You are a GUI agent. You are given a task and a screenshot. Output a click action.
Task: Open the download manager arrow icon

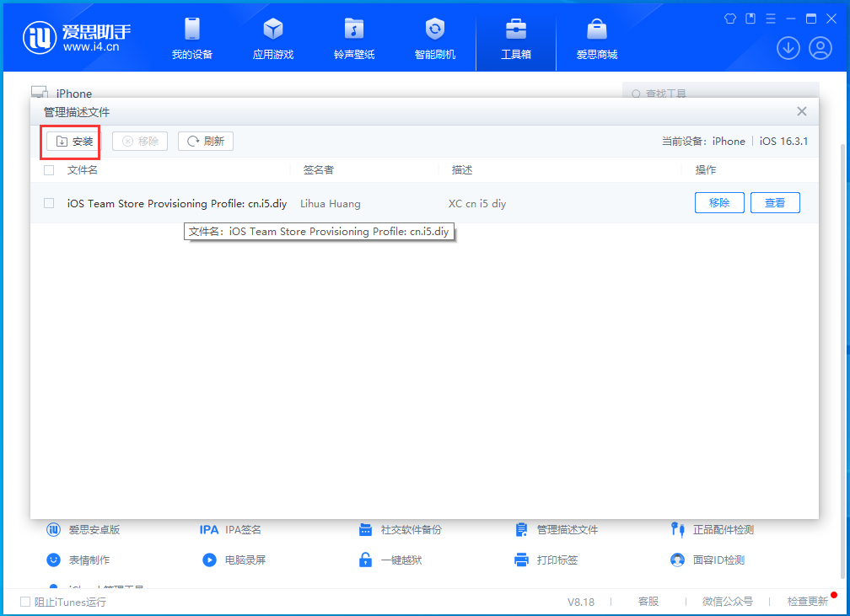(788, 48)
